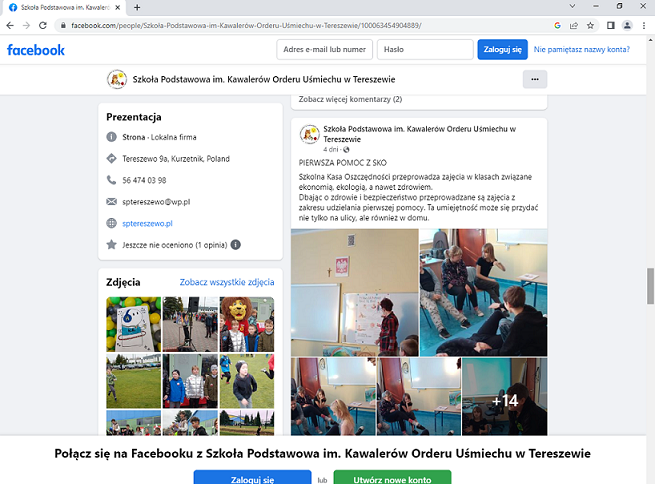Click Zobacz więcej komentarzy (2)
Screen dimensions: 655x484
click(350, 99)
